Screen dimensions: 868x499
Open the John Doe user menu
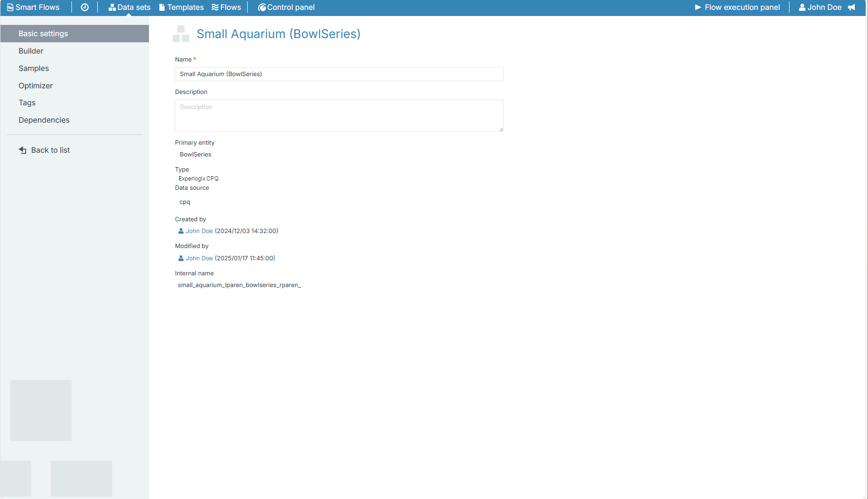(x=820, y=8)
